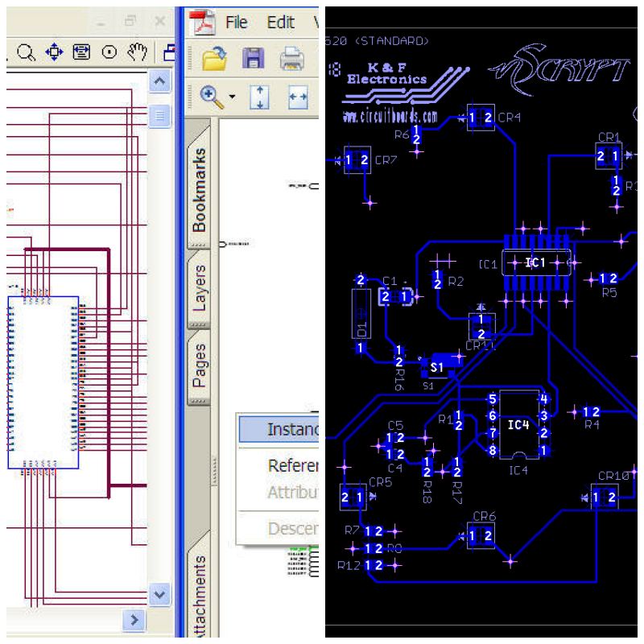Click the C5 capacitor label
The image size is (644, 644).
395,425
